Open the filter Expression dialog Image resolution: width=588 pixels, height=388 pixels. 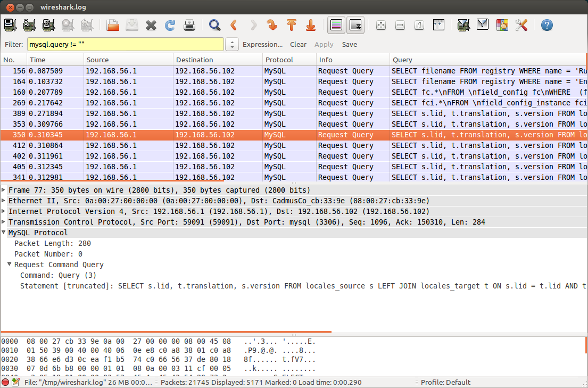(262, 44)
